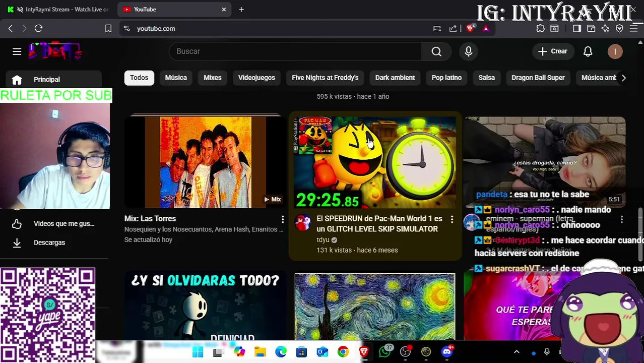Image resolution: width=644 pixels, height=363 pixels.
Task: Open the account avatar menu
Action: [x=615, y=51]
